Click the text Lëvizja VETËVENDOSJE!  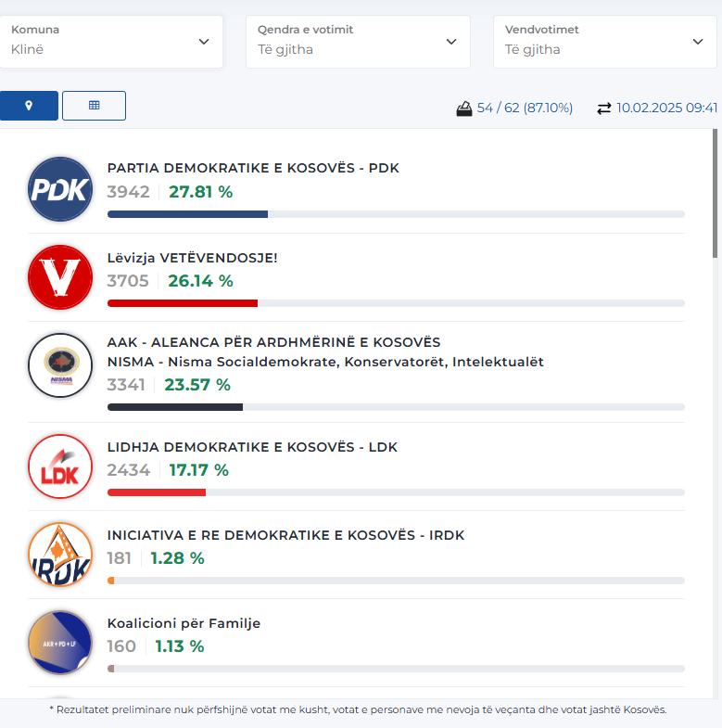click(192, 258)
